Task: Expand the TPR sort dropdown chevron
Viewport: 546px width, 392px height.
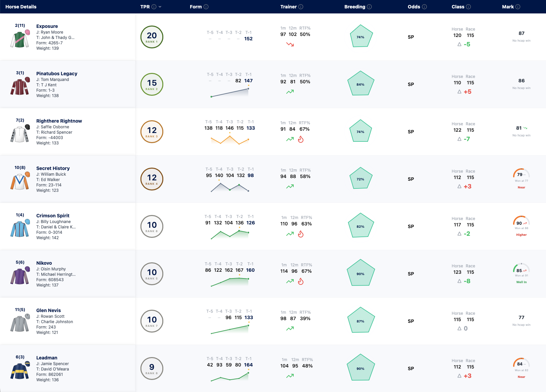Action: click(x=160, y=7)
